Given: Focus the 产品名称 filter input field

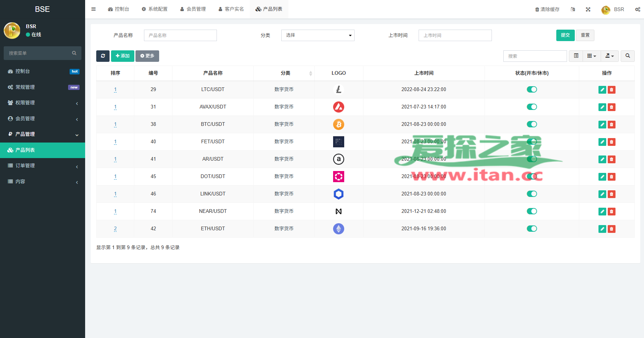Looking at the screenshot, I should (x=180, y=35).
